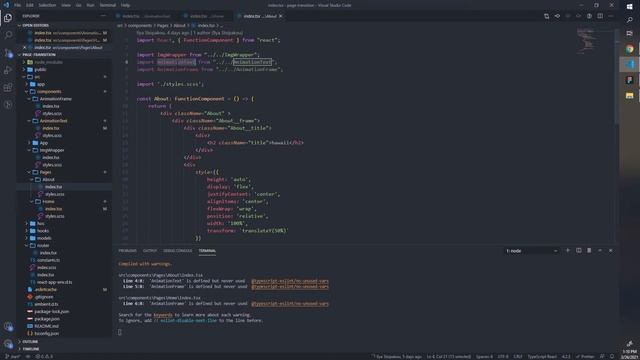The height and width of the screenshot is (360, 640).
Task: Click the git branch indicator in status bar
Action: (13, 357)
